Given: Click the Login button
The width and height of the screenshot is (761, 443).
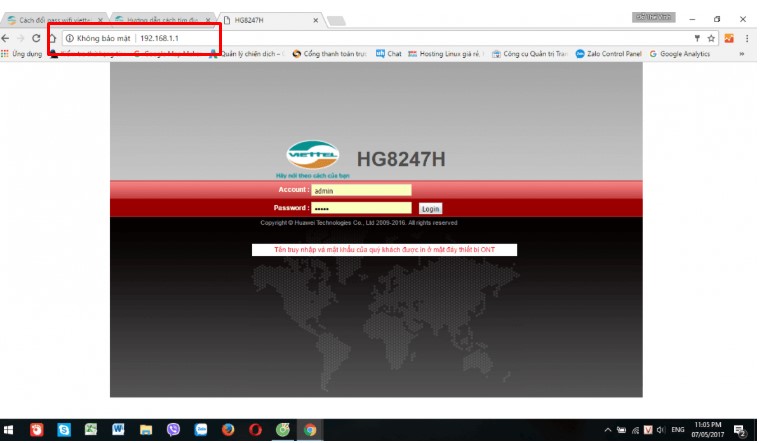Looking at the screenshot, I should (x=430, y=209).
